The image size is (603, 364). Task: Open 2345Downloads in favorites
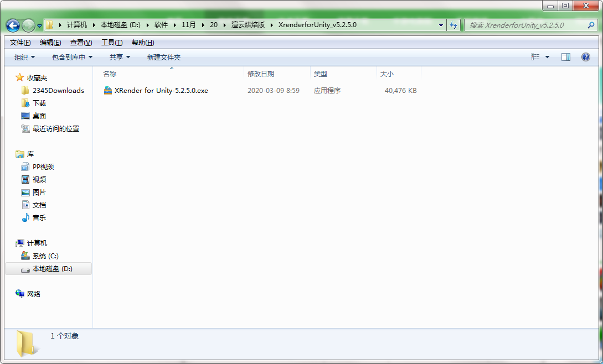coord(58,90)
